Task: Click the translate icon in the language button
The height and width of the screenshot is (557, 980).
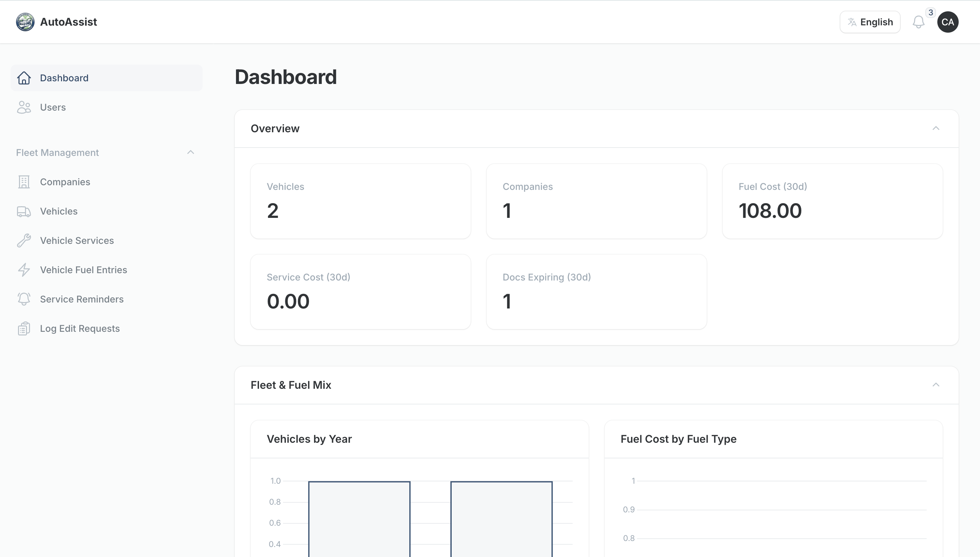Action: point(853,22)
